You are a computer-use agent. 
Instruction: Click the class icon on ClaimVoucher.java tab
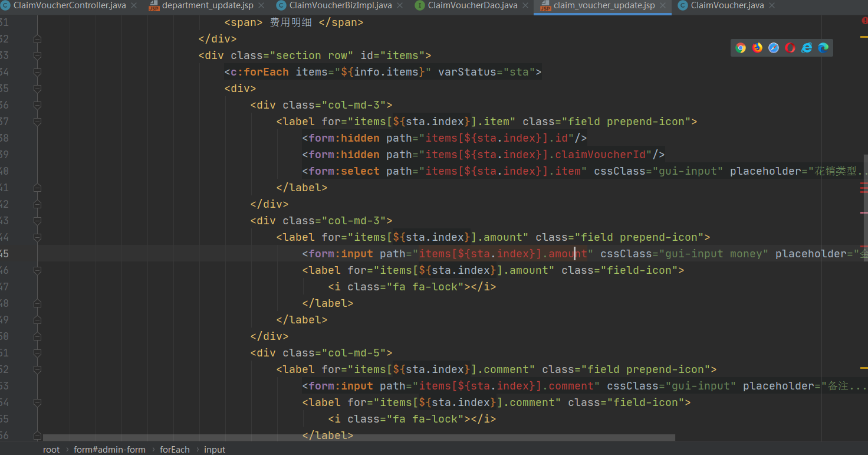[683, 5]
